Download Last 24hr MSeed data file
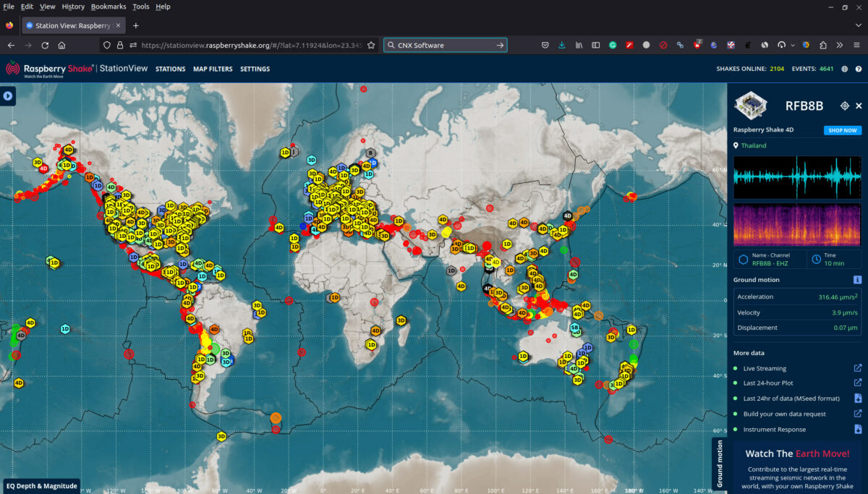This screenshot has width=868, height=494. (x=858, y=399)
